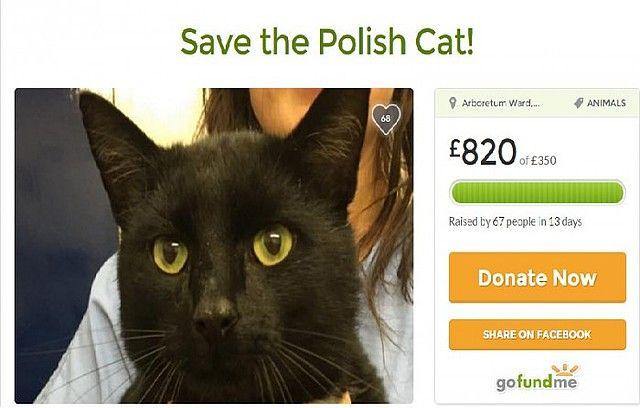This screenshot has height=408, width=640.
Task: Click Share on Facebook button
Action: 537,335
